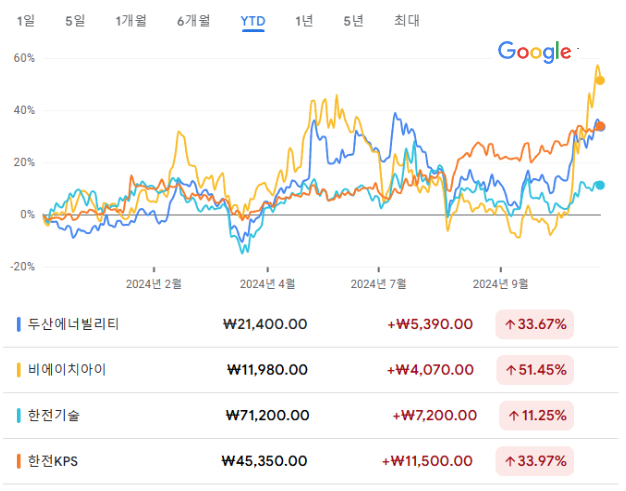Screen dimensions: 626x491
Task: Select the 1일 time range tab
Action: pyautogui.click(x=26, y=21)
